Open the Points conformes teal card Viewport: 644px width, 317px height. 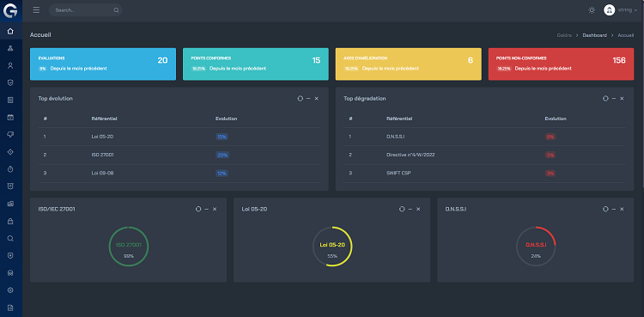point(256,64)
